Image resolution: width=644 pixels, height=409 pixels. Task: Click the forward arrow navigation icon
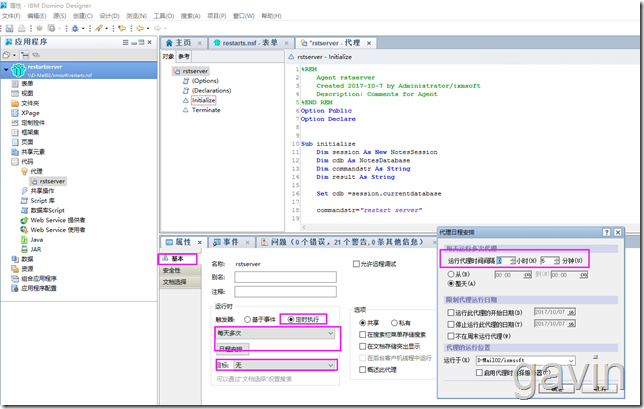coord(158,28)
